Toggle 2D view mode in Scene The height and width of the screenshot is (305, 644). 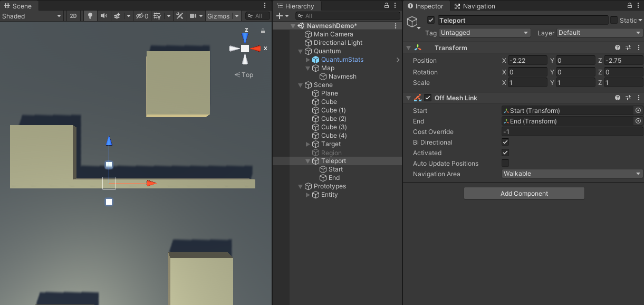(73, 16)
